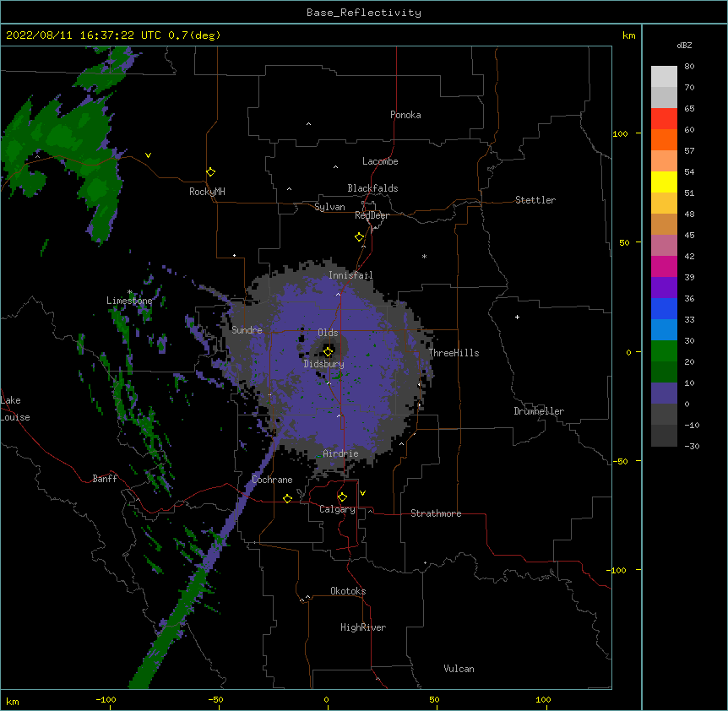Click the Airdrie label

pos(340,453)
